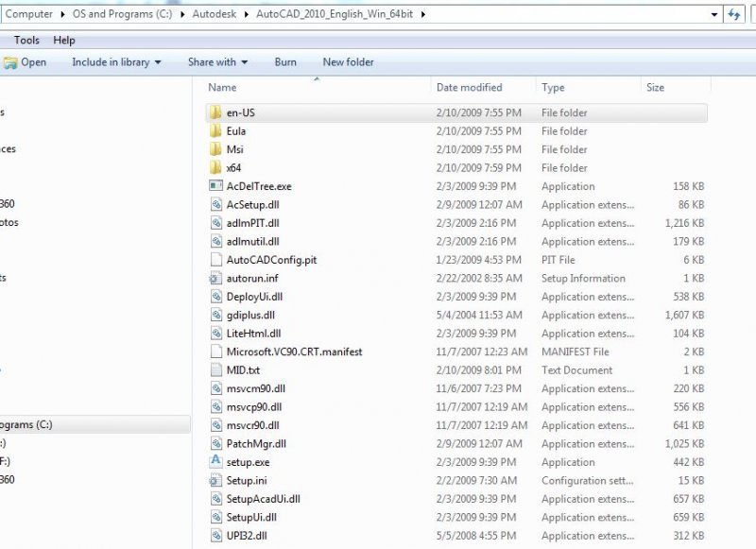Click the 1,607 KB size of gdiplus.dll
This screenshot has width=756, height=549.
[x=684, y=315]
